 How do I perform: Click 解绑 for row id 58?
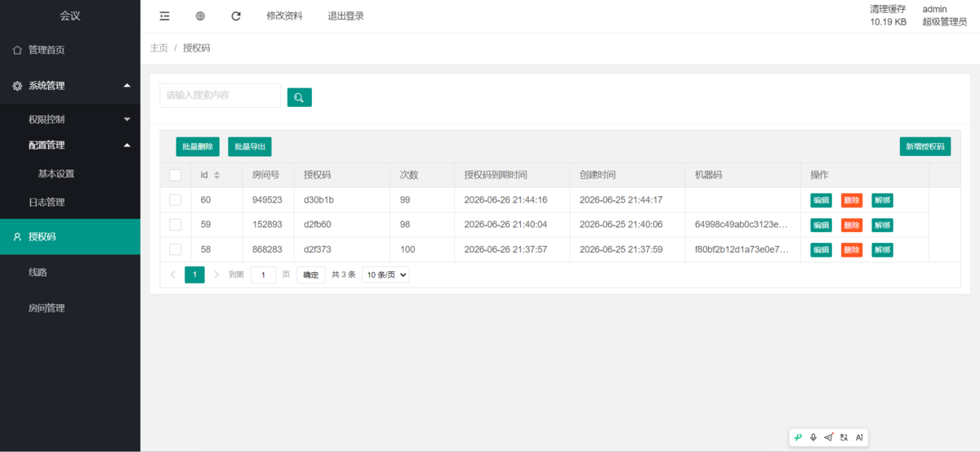[x=882, y=249]
